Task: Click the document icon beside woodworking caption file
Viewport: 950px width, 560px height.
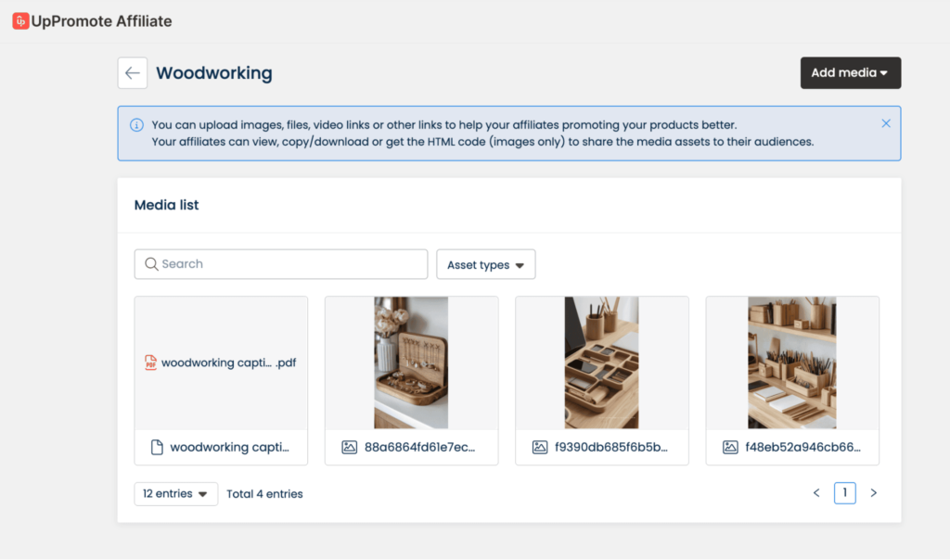Action: [158, 447]
